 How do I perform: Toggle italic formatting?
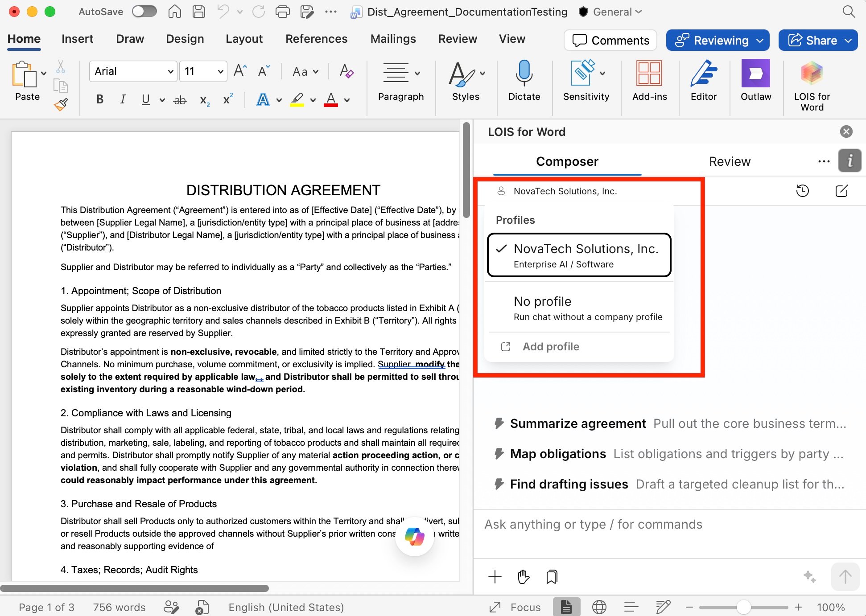point(123,99)
